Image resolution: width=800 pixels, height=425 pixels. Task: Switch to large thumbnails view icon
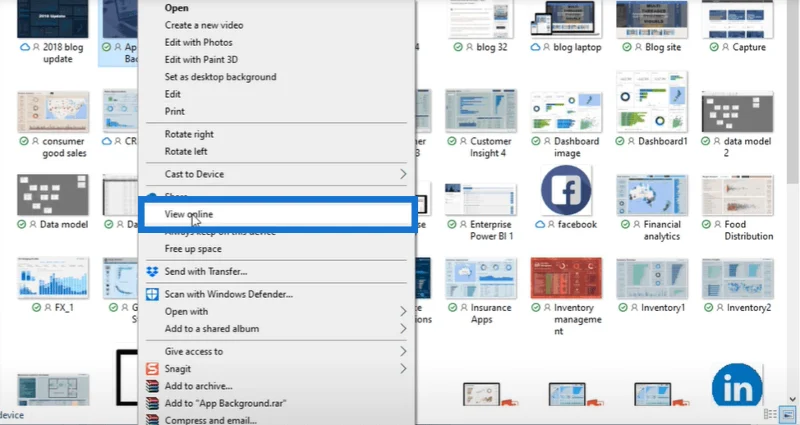pos(788,414)
